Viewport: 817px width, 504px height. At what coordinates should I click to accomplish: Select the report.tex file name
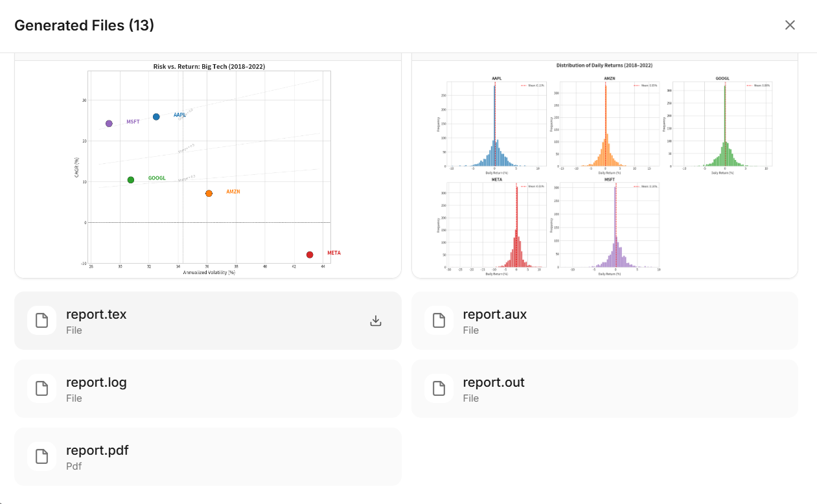(x=96, y=314)
